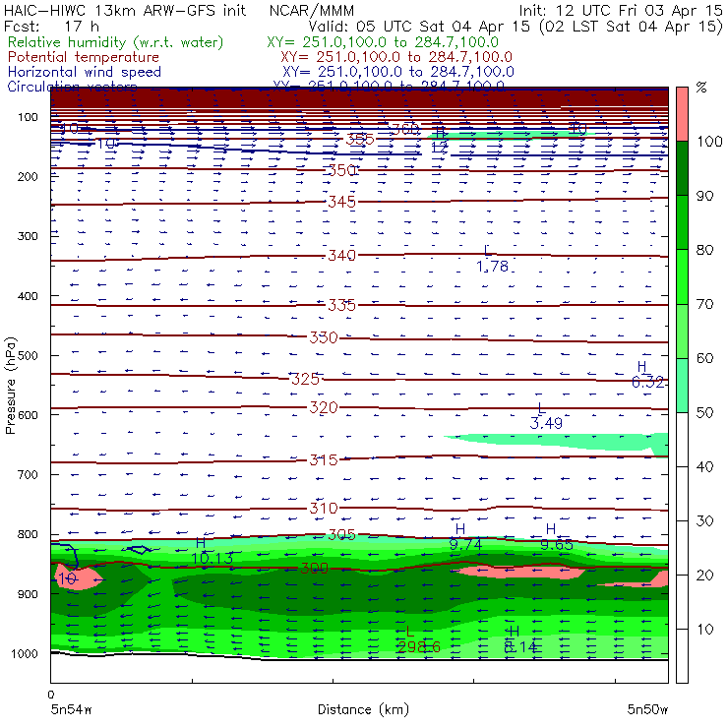728x728 pixels.
Task: Click the 'Init: 12 UTC Fri 03 Apr 15' text
Action: pos(621,11)
